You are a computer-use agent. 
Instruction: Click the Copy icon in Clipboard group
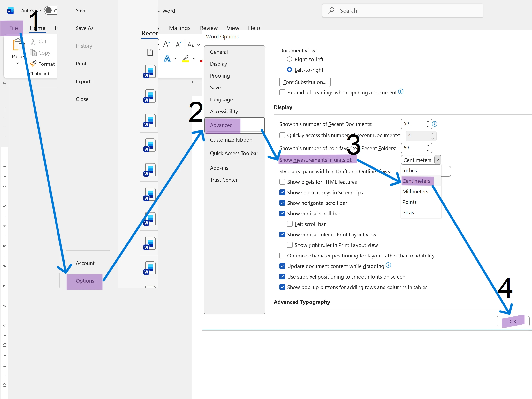point(33,52)
